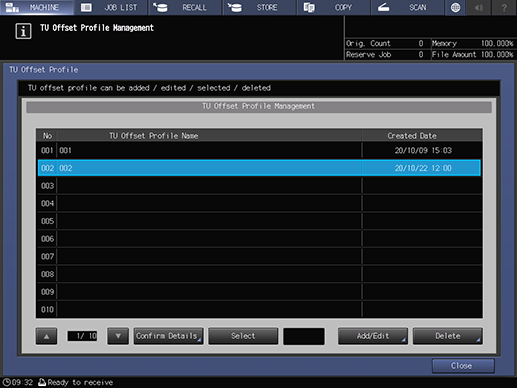Open the MACHINE tab
The image size is (517, 388).
click(37, 7)
